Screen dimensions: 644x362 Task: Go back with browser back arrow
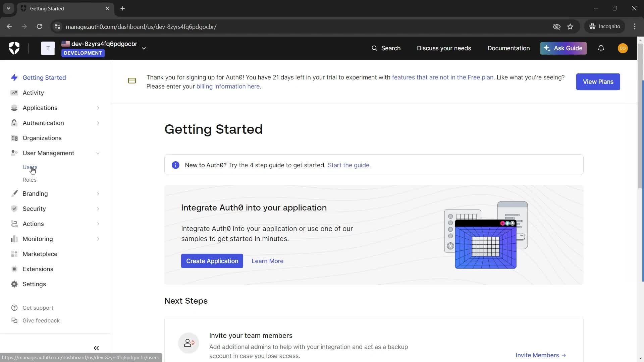point(9,26)
